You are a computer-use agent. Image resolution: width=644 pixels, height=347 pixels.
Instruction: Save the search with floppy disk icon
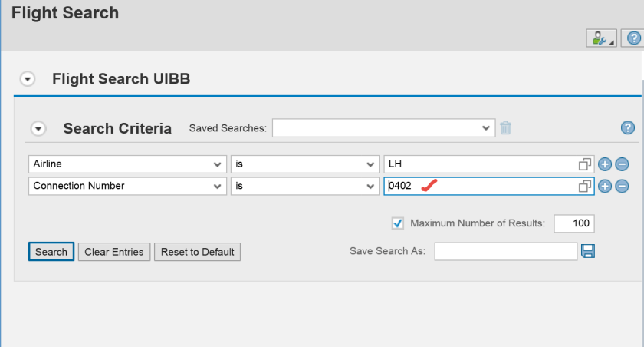point(588,251)
